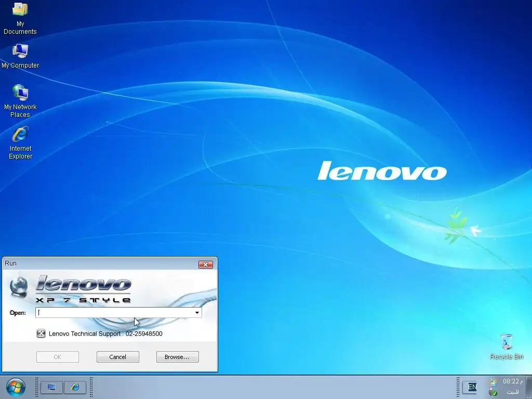Screen dimensions: 532x399
Task: Click the Safely Remove Hardware tray icon
Action: coord(493,392)
